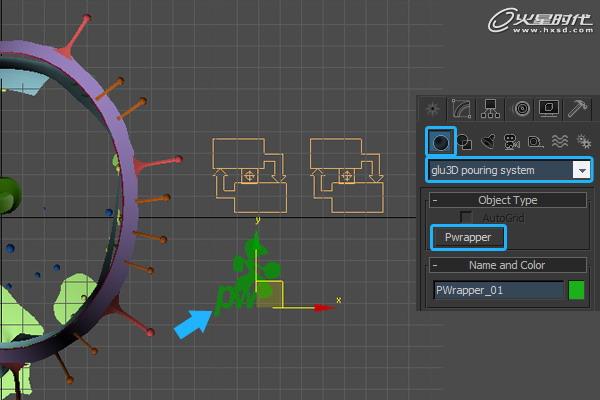Screen dimensions: 600x400
Task: Select the Lights category icon
Action: [x=489, y=142]
